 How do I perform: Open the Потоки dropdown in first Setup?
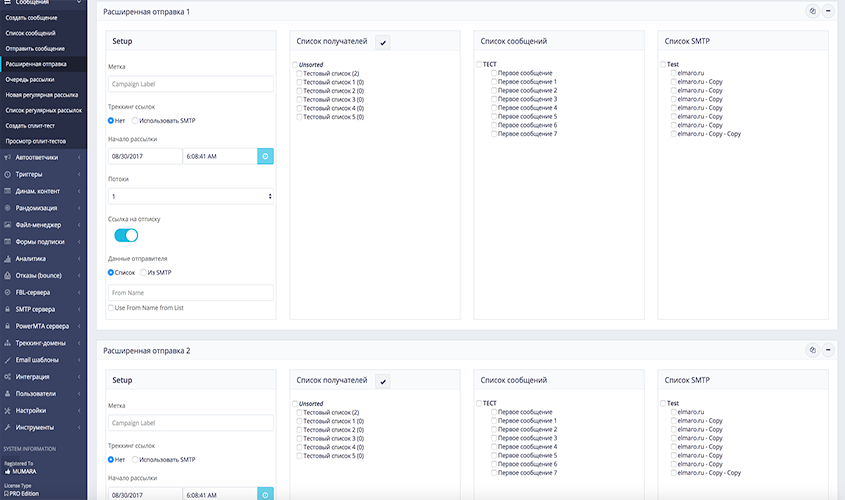(190, 196)
